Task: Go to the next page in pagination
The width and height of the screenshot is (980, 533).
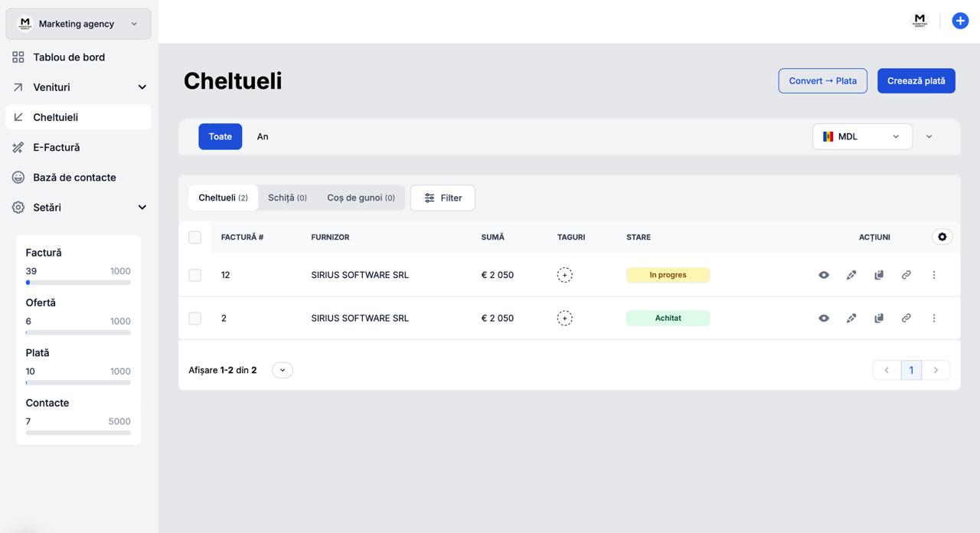Action: (936, 370)
